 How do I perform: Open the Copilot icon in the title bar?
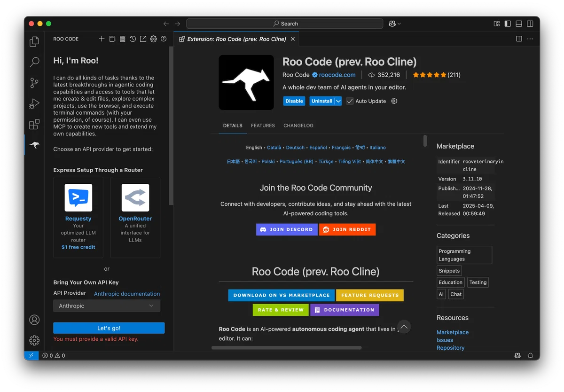(392, 24)
